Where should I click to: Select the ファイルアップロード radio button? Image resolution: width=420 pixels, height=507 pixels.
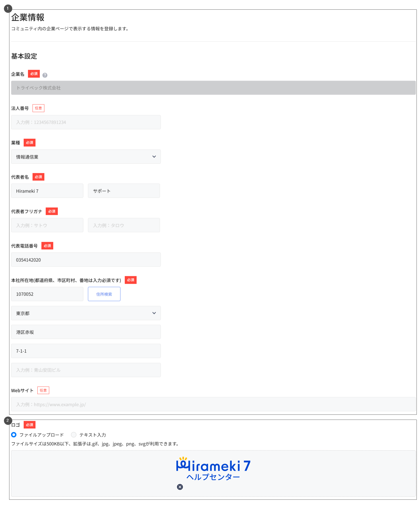coord(14,435)
